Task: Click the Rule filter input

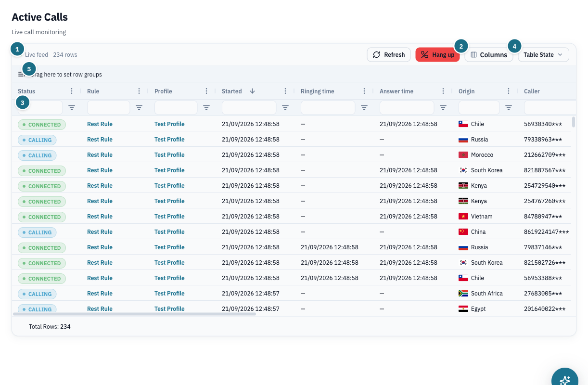Action: [109, 107]
